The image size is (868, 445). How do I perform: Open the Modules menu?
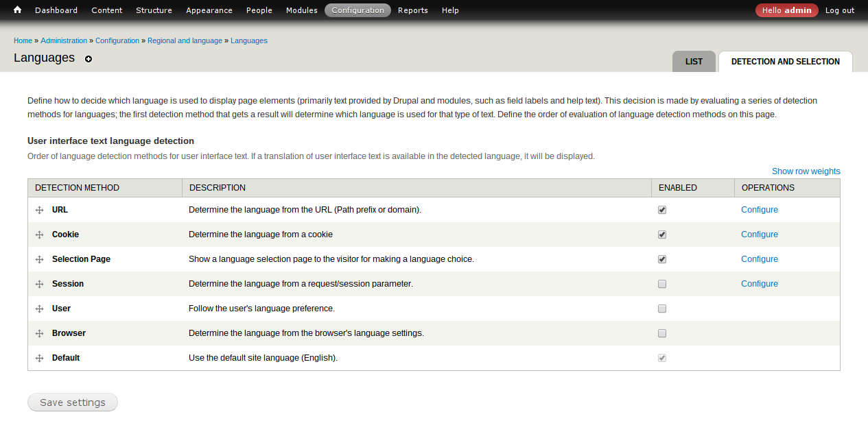coord(301,10)
